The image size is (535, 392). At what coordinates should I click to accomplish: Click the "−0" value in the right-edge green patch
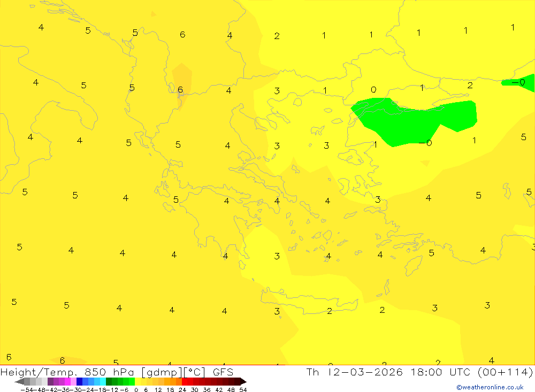pyautogui.click(x=518, y=82)
